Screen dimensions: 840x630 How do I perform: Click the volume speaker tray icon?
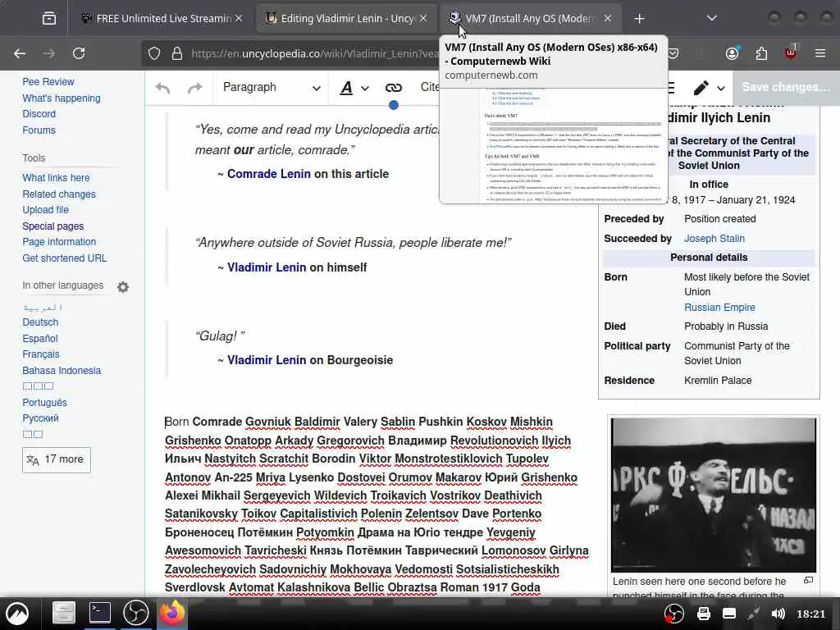pyautogui.click(x=778, y=614)
